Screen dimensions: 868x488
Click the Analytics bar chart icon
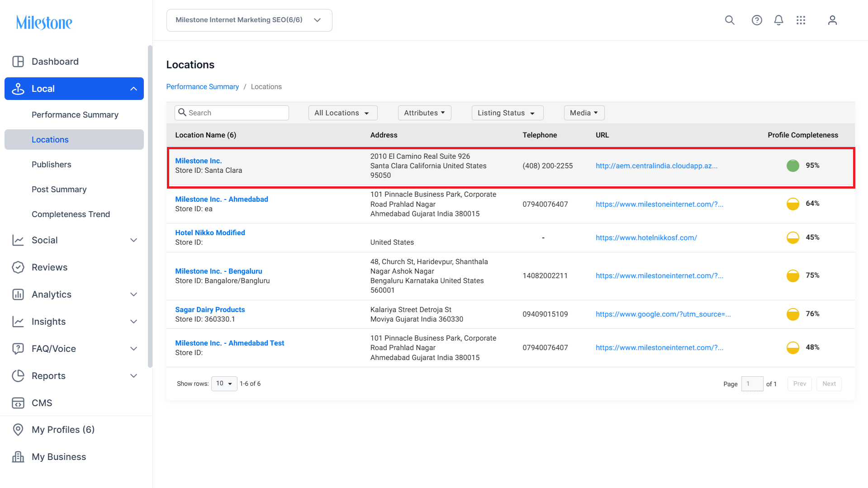tap(18, 294)
